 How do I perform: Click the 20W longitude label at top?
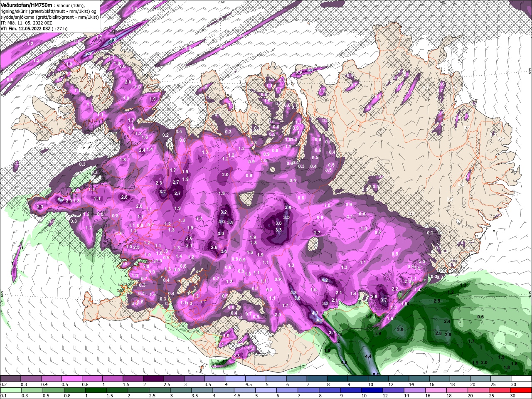pyautogui.click(x=221, y=2)
